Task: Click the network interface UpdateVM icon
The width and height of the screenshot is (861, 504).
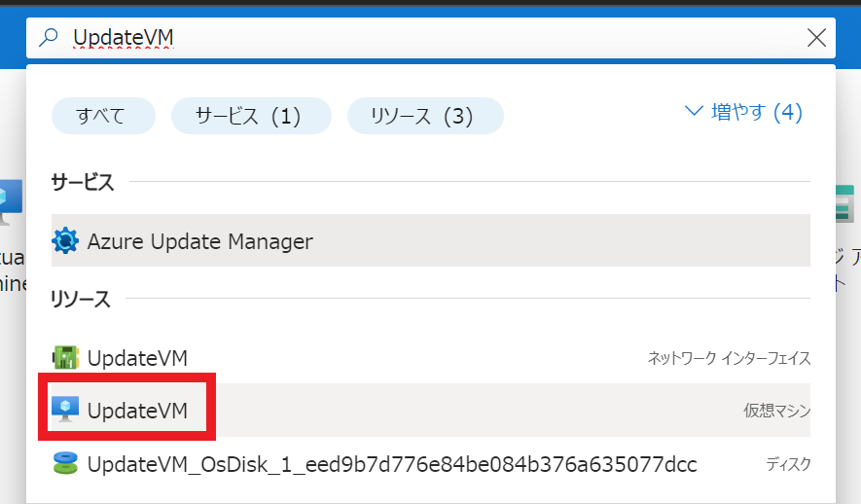Action: click(65, 357)
